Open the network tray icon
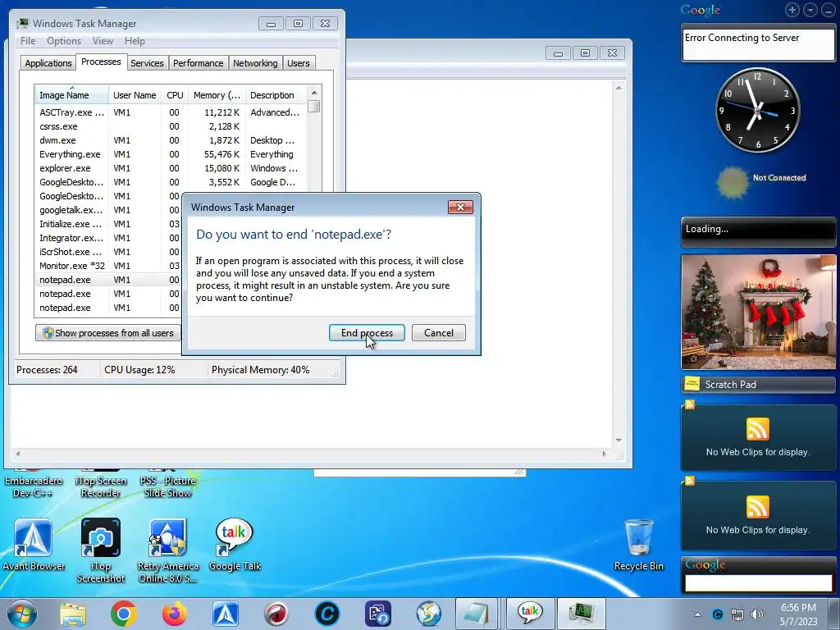The width and height of the screenshot is (840, 630). pos(737,614)
